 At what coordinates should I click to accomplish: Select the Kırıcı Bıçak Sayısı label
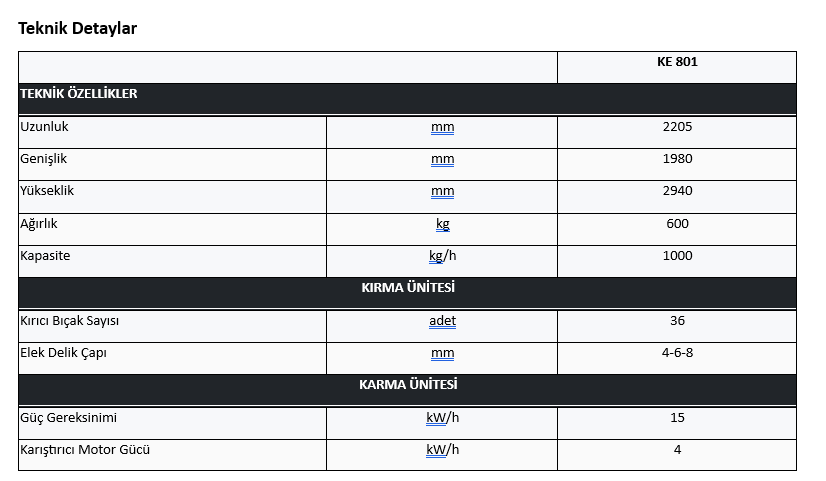(x=69, y=321)
